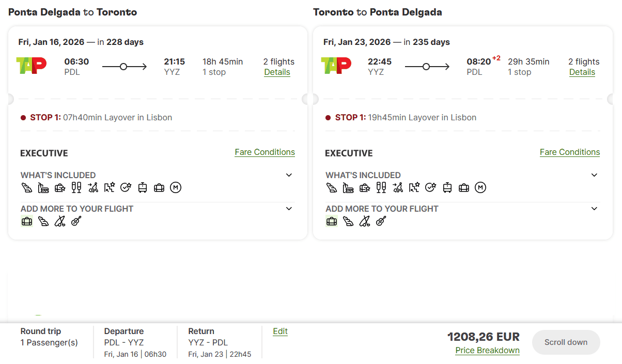The image size is (622, 364).
Task: Click the miles 'M' circle icon on the Toronto–Ponta Delgada card
Action: pos(480,188)
